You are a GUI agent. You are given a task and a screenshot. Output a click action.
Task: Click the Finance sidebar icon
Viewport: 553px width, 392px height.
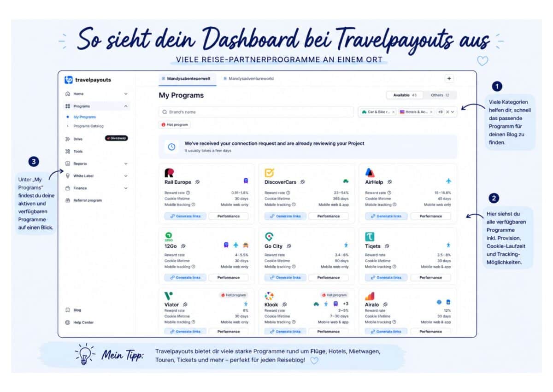pyautogui.click(x=68, y=188)
